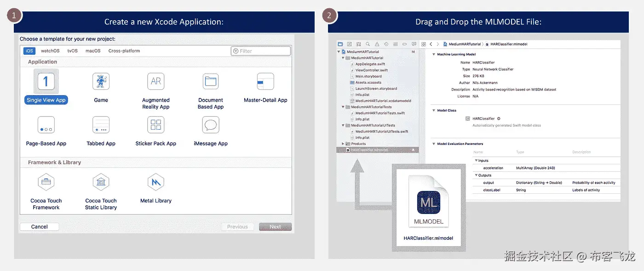Open generated class via HARClassifier arrow
This screenshot has height=271, width=644.
[x=499, y=119]
